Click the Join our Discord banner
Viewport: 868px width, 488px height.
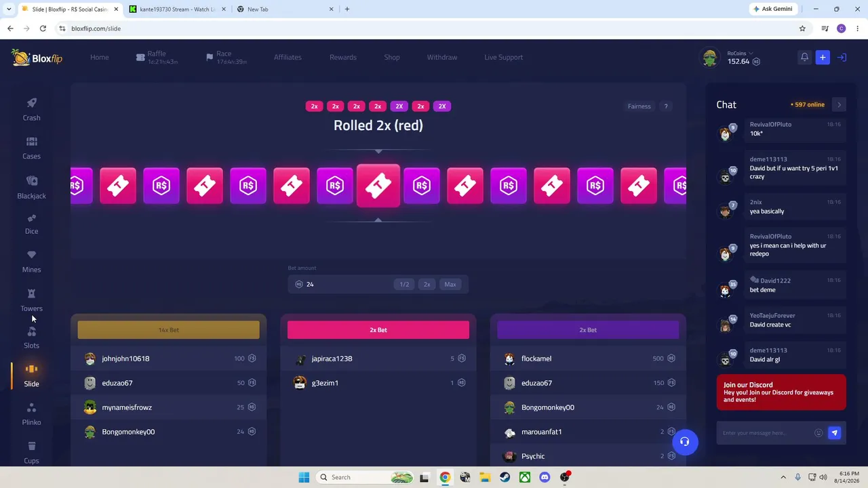[x=781, y=392]
